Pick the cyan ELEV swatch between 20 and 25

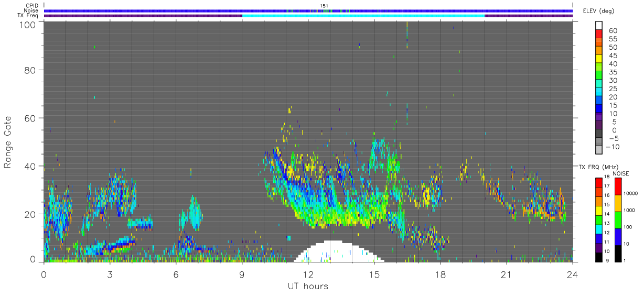(x=599, y=93)
